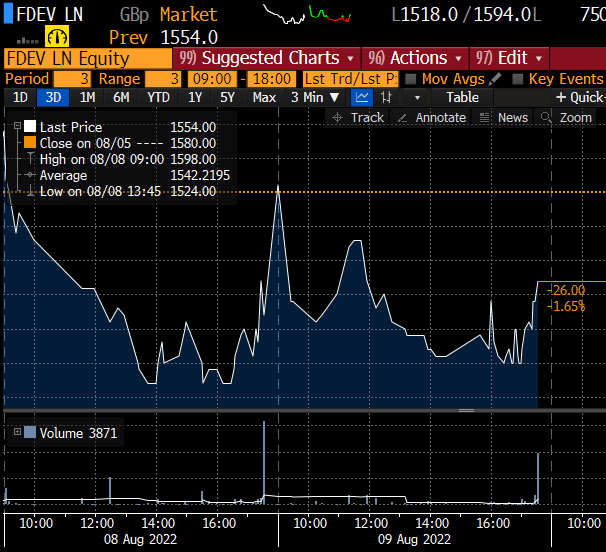Click the Annotate pencil icon

[402, 118]
